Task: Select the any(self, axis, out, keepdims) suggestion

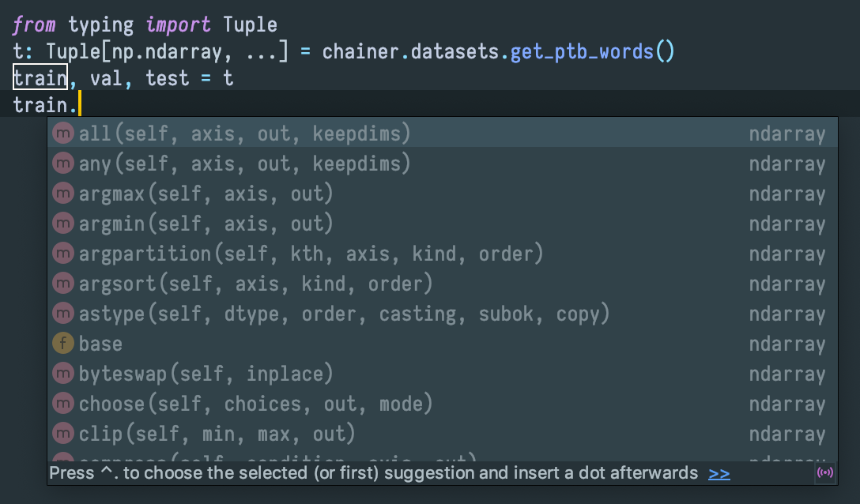Action: (245, 164)
